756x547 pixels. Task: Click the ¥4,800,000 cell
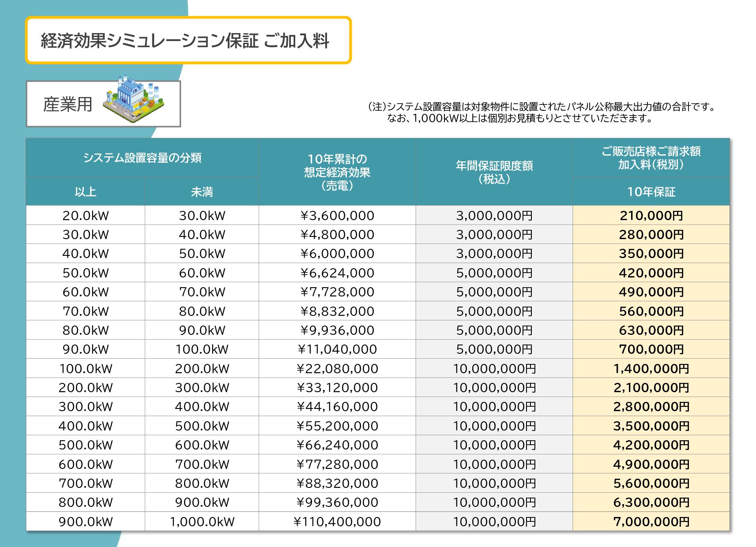tap(337, 234)
